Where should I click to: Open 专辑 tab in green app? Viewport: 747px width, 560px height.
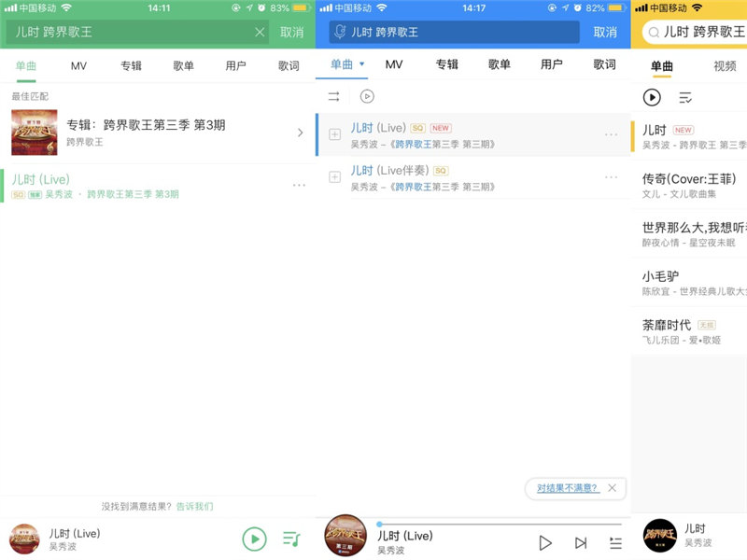tap(131, 65)
